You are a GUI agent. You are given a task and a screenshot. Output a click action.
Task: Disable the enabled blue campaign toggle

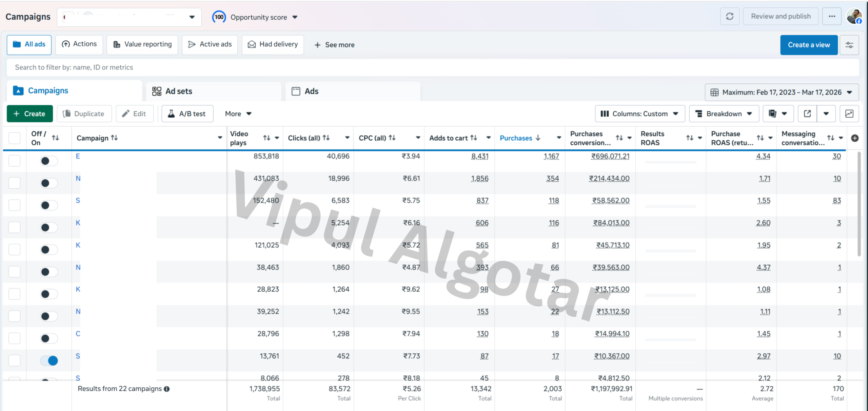[49, 361]
